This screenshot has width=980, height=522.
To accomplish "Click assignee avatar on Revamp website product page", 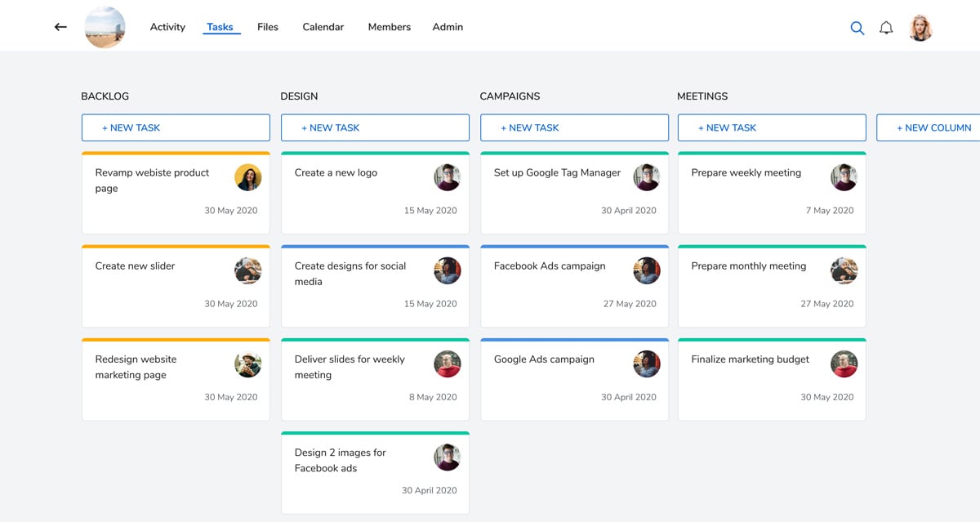I will [248, 177].
